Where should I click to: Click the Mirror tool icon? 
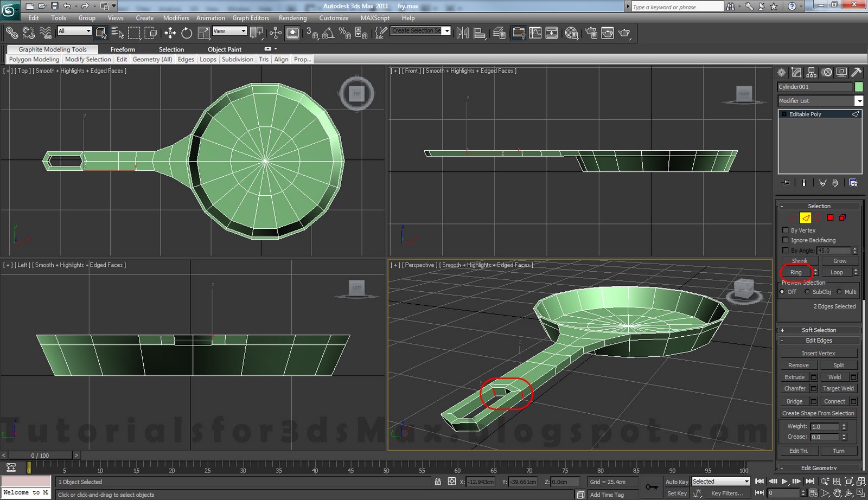click(462, 33)
